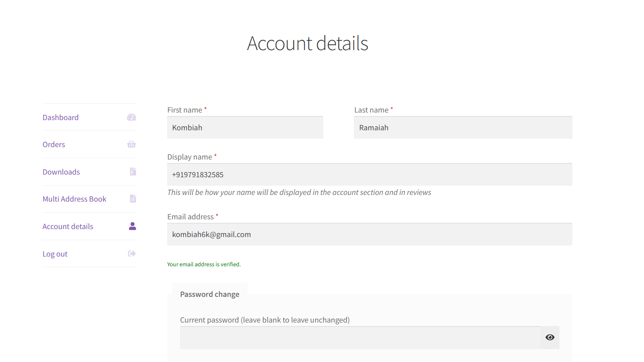644x362 pixels.
Task: Focus the First name field containing Kombiah
Action: point(245,128)
